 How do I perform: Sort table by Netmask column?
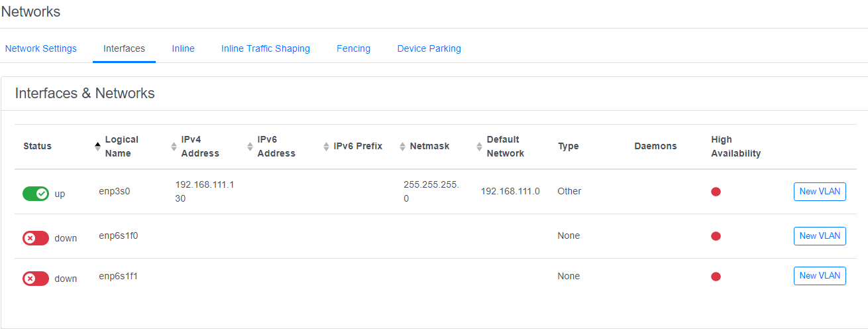pyautogui.click(x=429, y=147)
